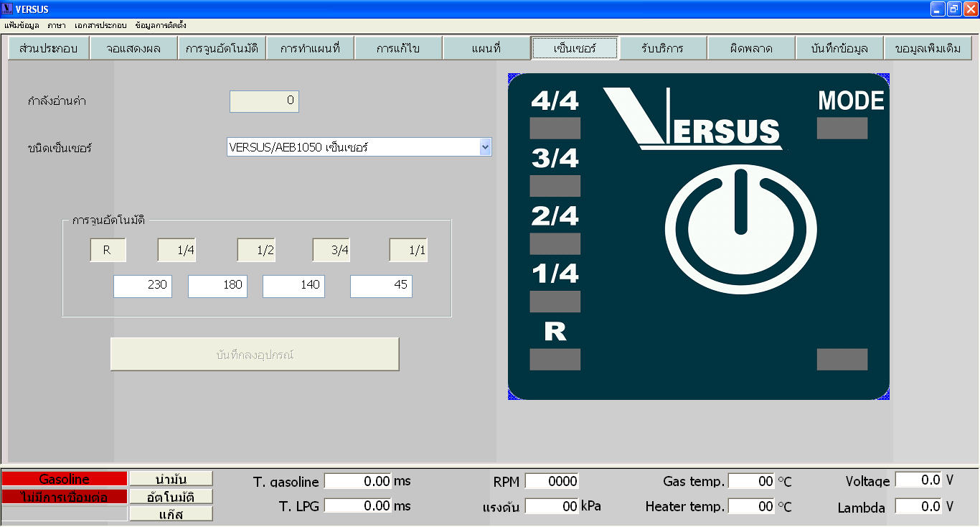The height and width of the screenshot is (527, 980).
Task: Click the บันทึกลงอุปกรณ์ save button
Action: (255, 355)
